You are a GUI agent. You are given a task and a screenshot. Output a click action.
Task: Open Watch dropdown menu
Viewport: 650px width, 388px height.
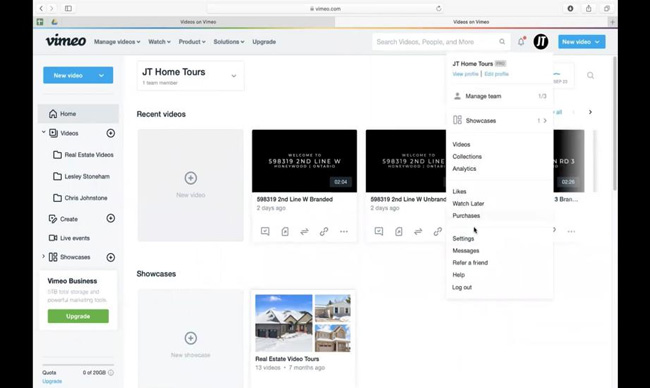[159, 42]
